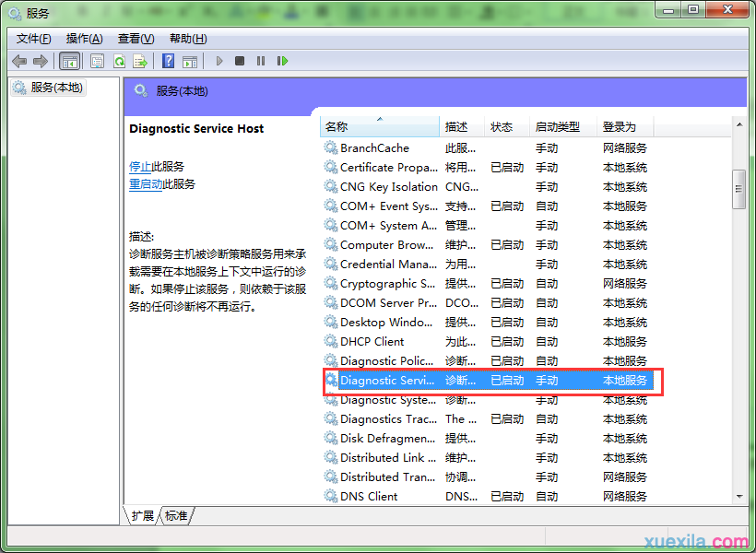Select the Disk Defragmen... service
756x553 pixels.
click(488, 439)
